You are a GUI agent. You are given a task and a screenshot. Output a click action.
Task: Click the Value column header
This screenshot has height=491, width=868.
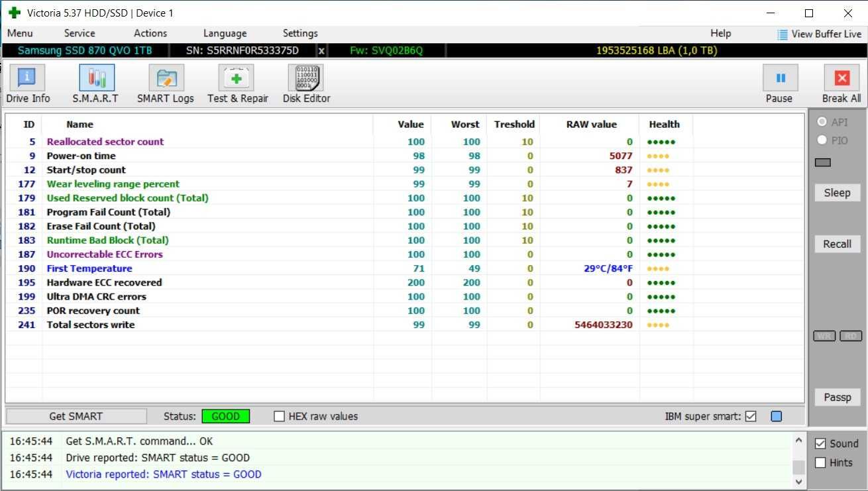[x=411, y=125]
